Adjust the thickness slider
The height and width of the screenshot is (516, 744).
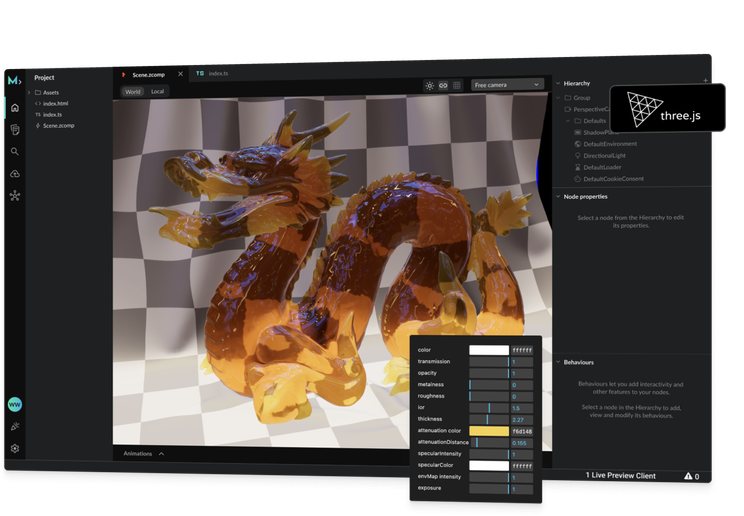489,420
